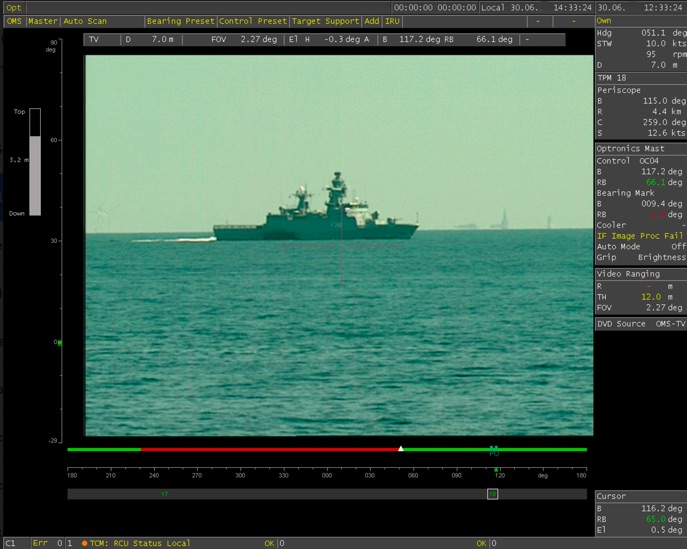The image size is (687, 549).
Task: Select the Own tab header
Action: click(x=604, y=21)
